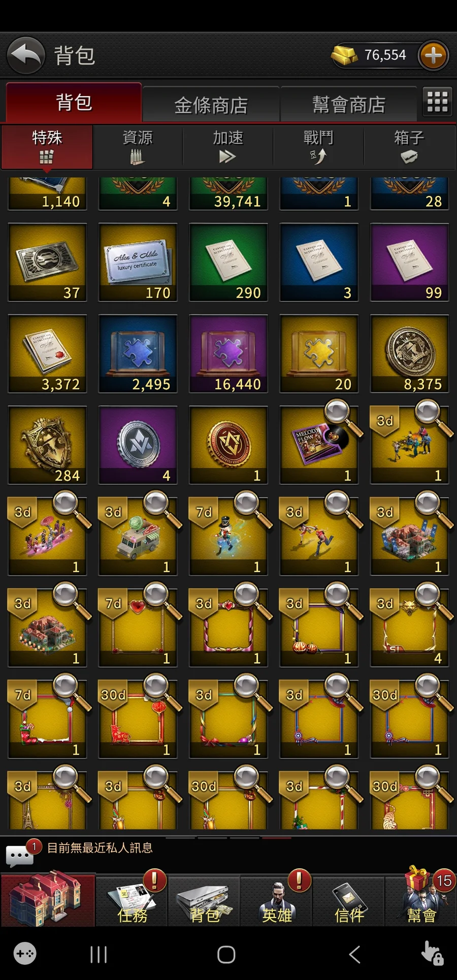Select the Melody Flow vinyl item
457x980 pixels.
319,445
